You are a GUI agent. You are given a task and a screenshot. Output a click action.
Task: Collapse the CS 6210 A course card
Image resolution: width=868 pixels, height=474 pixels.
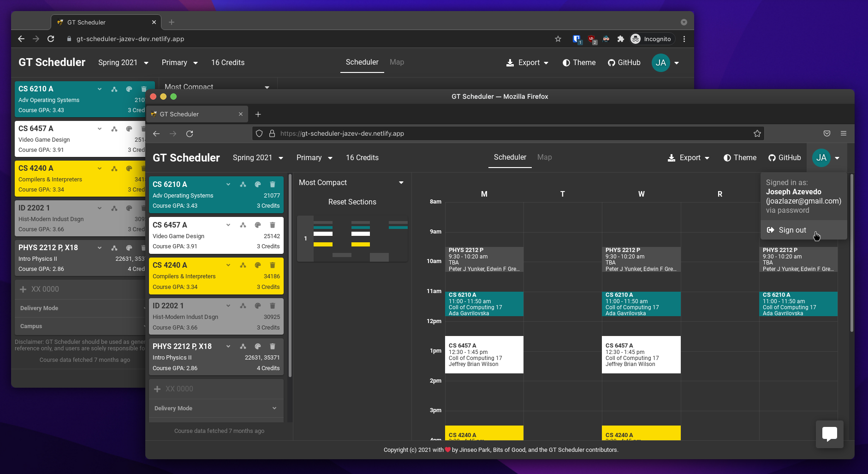point(228,184)
